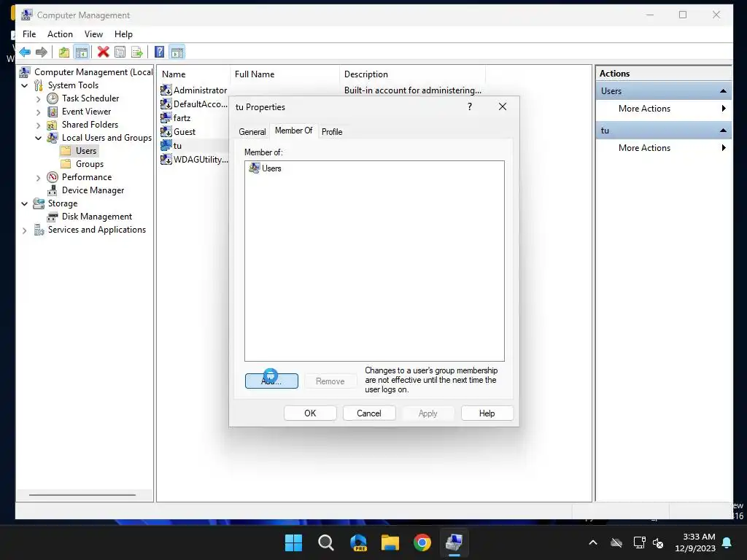Expand Services and Applications node
The width and height of the screenshot is (747, 560).
[x=25, y=230]
